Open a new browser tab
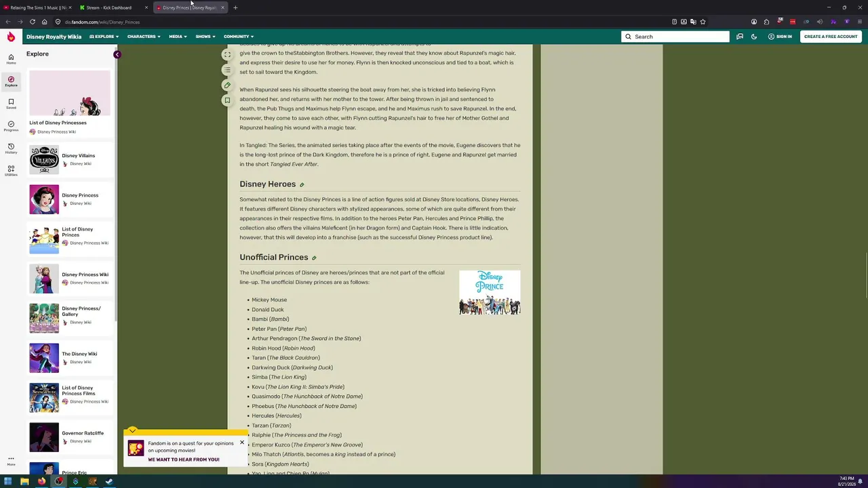Viewport: 868px width, 488px height. [x=235, y=7]
